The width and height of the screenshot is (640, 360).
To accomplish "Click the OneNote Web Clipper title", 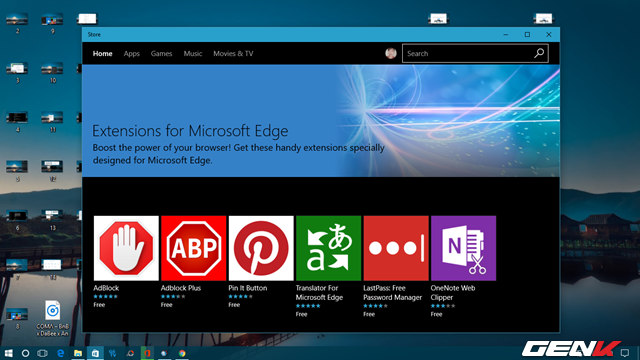I will click(453, 293).
